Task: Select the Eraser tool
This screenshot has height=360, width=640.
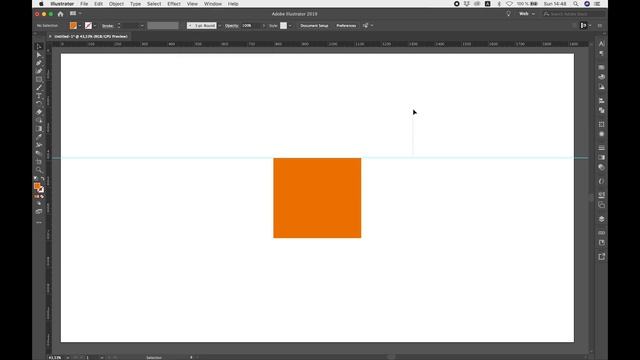Action: coord(39,112)
